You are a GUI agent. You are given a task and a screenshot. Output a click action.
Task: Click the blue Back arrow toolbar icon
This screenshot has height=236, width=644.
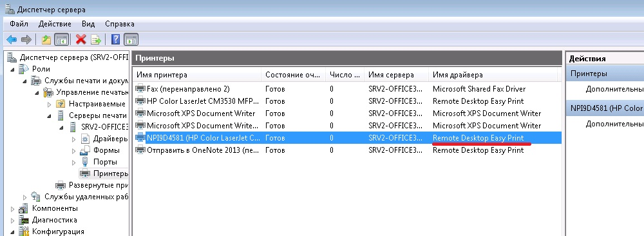click(x=12, y=39)
